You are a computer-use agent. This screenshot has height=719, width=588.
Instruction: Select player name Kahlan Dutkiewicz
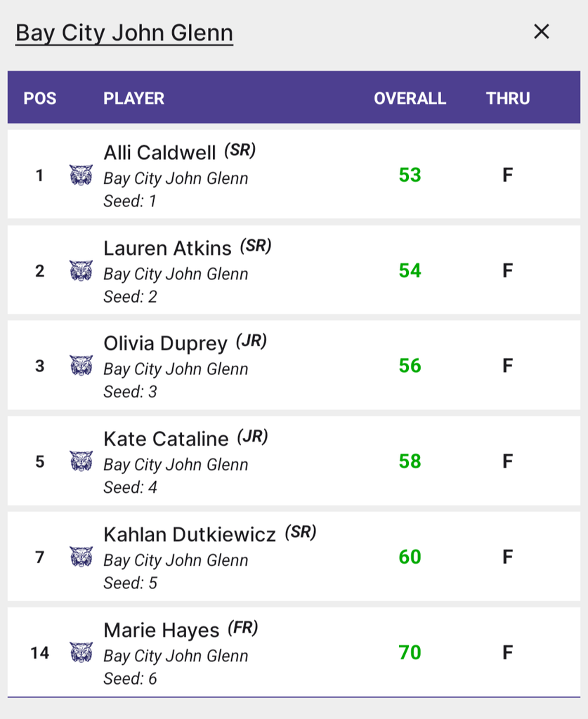[x=190, y=534]
